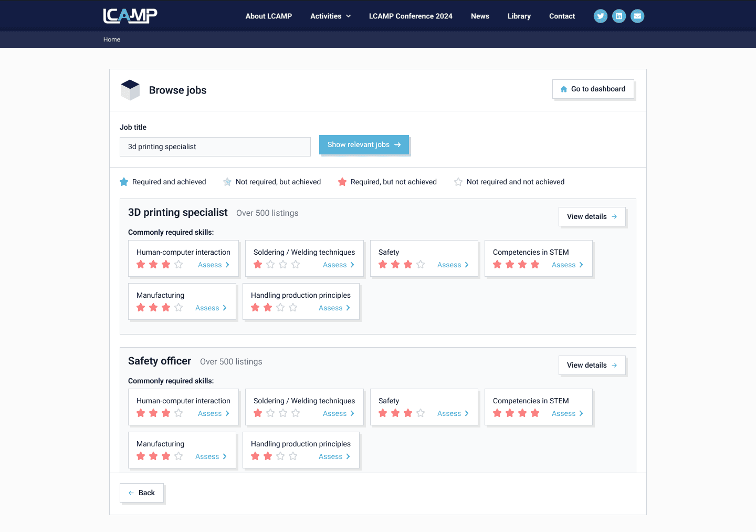The height and width of the screenshot is (532, 756).
Task: Click the Browse jobs cube icon
Action: click(130, 90)
